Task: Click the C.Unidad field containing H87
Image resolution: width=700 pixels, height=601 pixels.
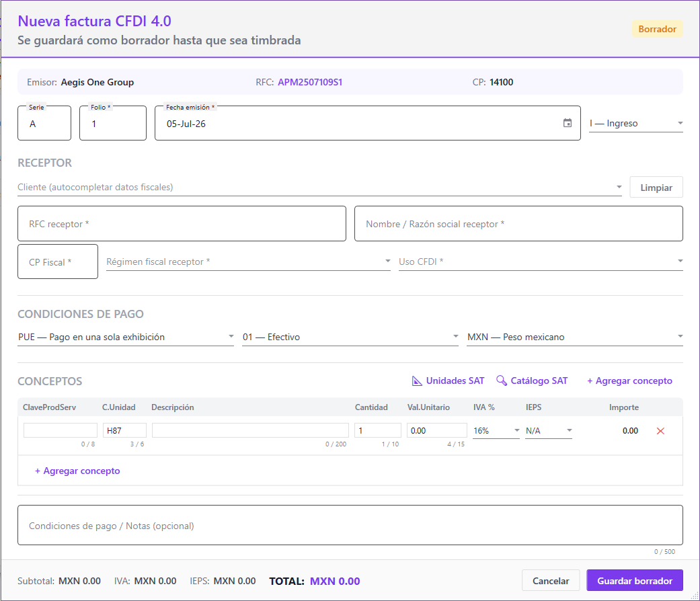Action: tap(124, 430)
